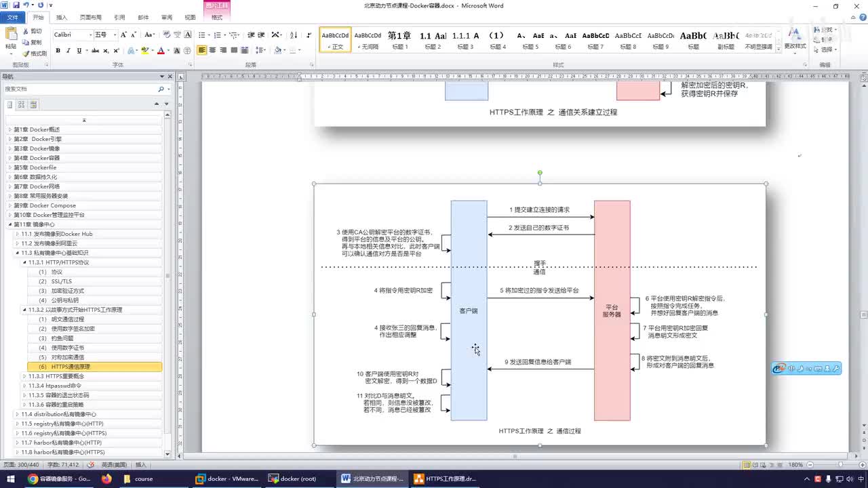This screenshot has width=868, height=488.
Task: Click the Paste (粘贴) button
Action: click(11, 39)
